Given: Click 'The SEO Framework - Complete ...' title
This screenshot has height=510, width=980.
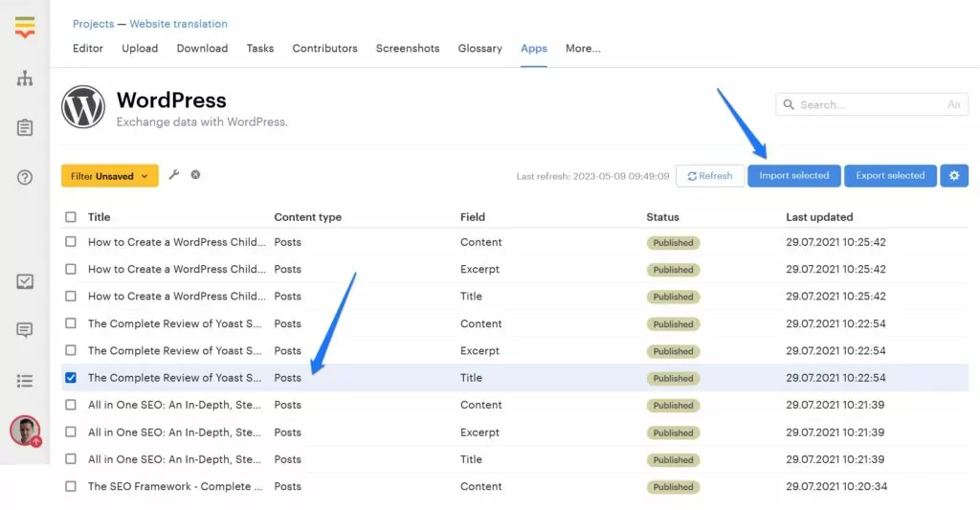Looking at the screenshot, I should tap(175, 486).
